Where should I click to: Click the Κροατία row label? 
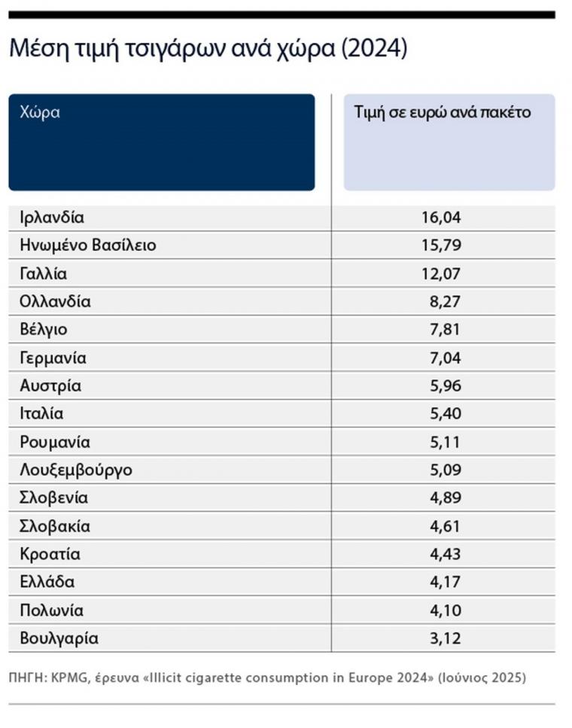(50, 554)
